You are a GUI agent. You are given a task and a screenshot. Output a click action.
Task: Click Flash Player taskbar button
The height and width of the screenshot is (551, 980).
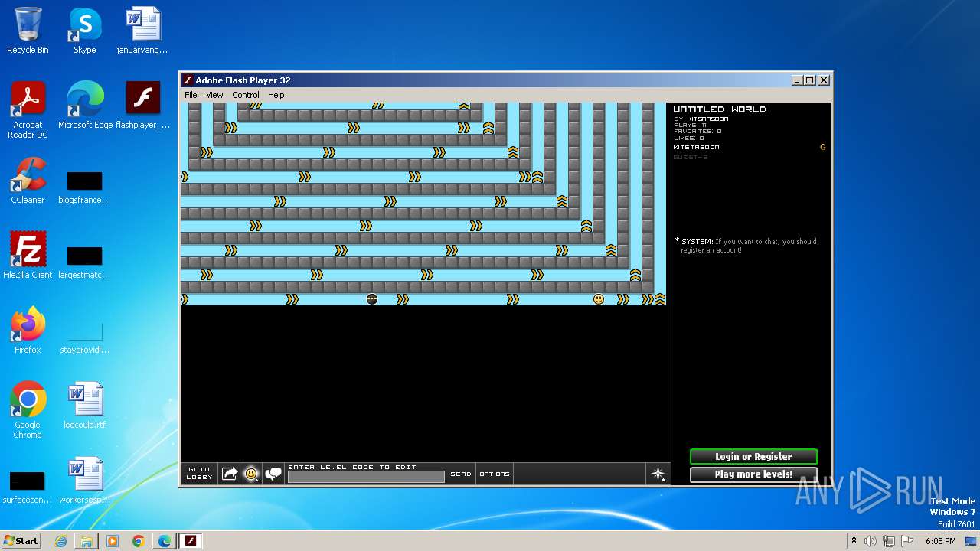[191, 541]
